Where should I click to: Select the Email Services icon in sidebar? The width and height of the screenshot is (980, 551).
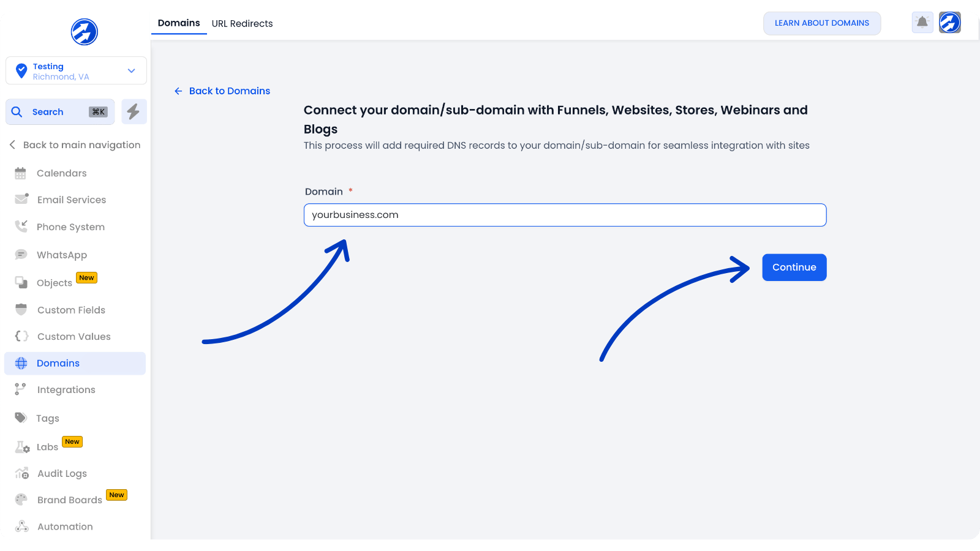coord(21,199)
